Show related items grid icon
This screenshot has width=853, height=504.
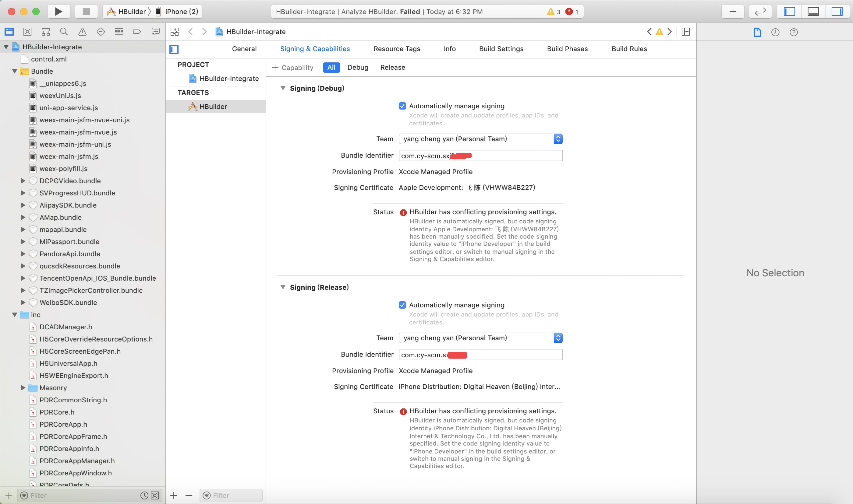(174, 32)
